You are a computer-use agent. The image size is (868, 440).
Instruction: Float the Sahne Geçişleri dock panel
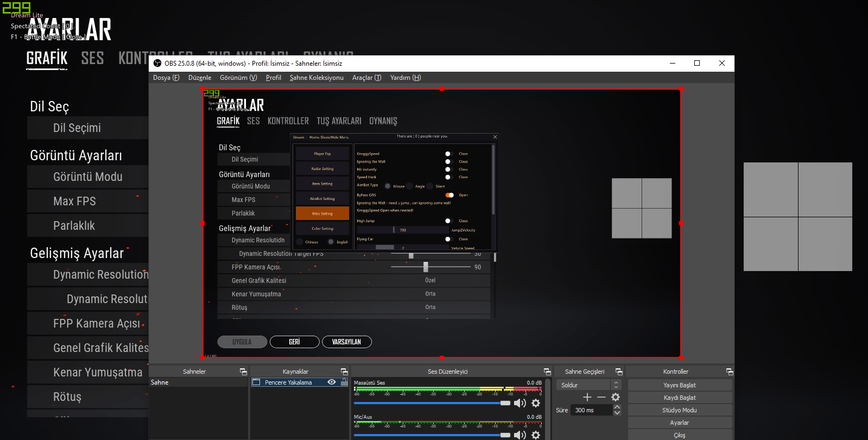619,372
